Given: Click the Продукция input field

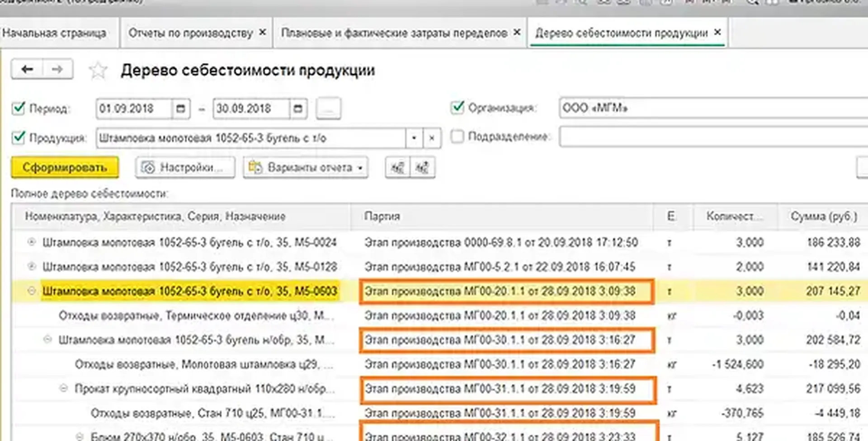Looking at the screenshot, I should pos(251,138).
